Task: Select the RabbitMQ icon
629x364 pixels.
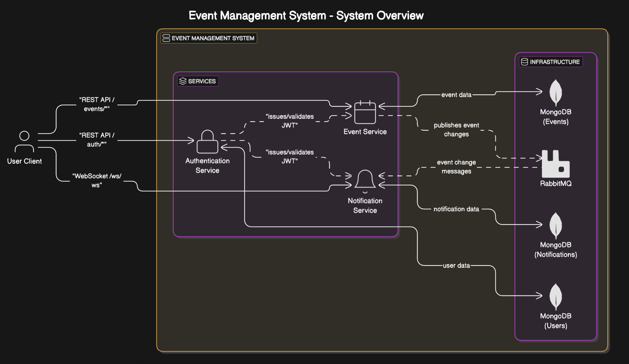Action: point(556,164)
